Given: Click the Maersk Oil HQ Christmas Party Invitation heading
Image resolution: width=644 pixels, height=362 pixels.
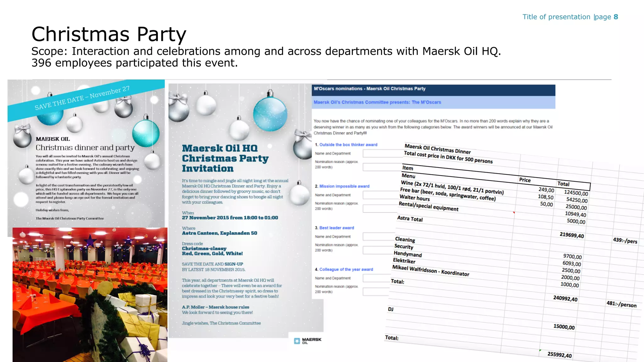Looking at the screenshot, I should [225, 158].
